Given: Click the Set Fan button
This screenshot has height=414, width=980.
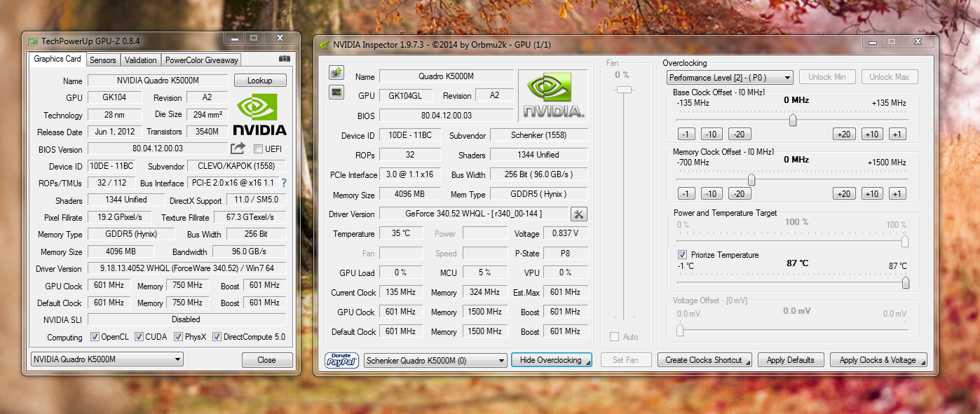Looking at the screenshot, I should (625, 360).
